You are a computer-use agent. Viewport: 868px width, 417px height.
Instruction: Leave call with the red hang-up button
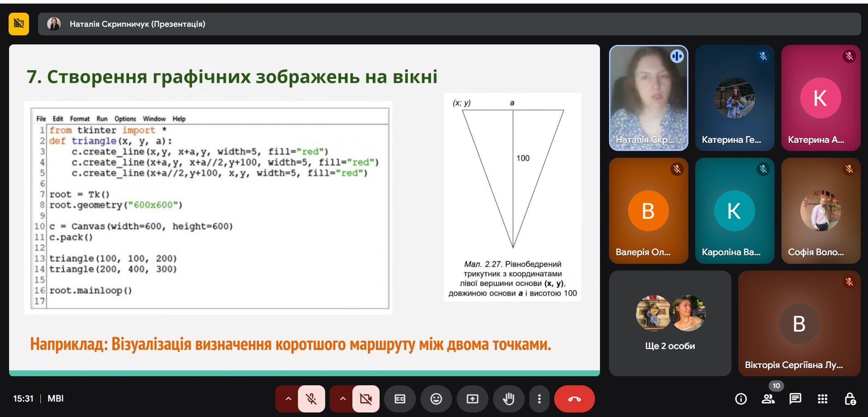point(575,399)
